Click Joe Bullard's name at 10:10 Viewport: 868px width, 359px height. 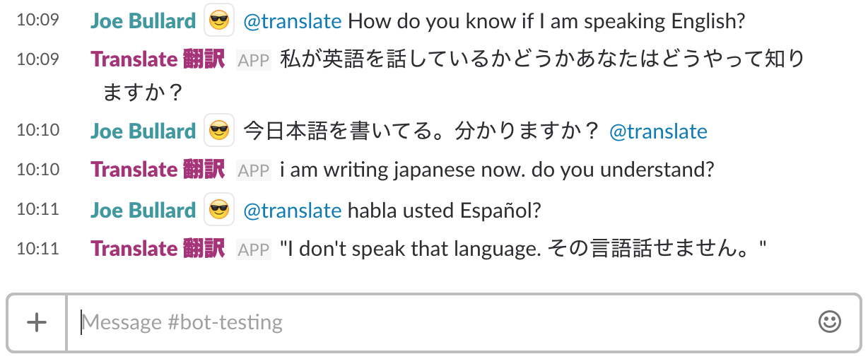tap(143, 131)
